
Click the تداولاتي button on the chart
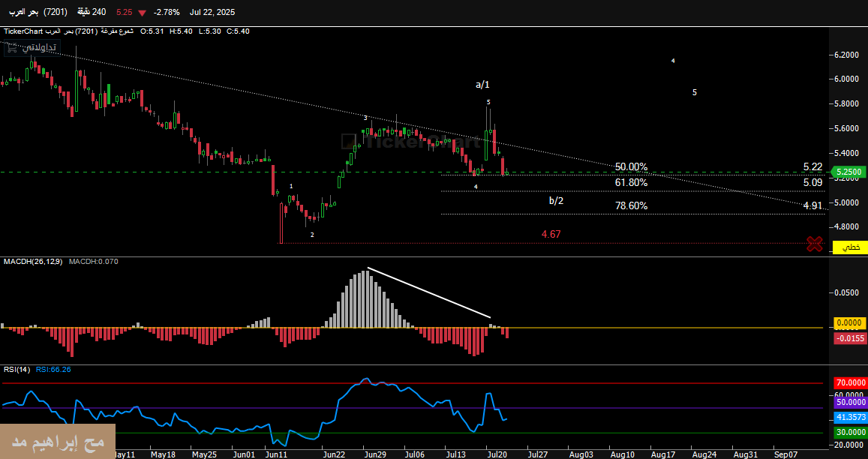[x=31, y=47]
